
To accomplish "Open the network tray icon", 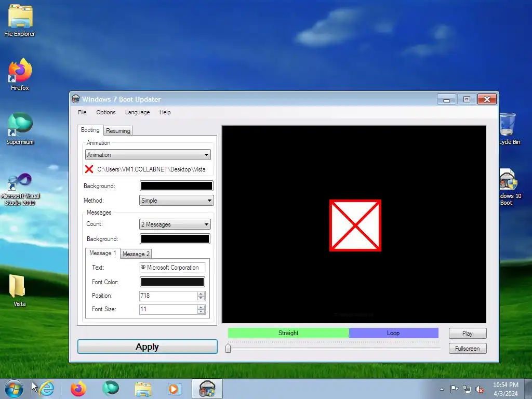I will 467,390.
